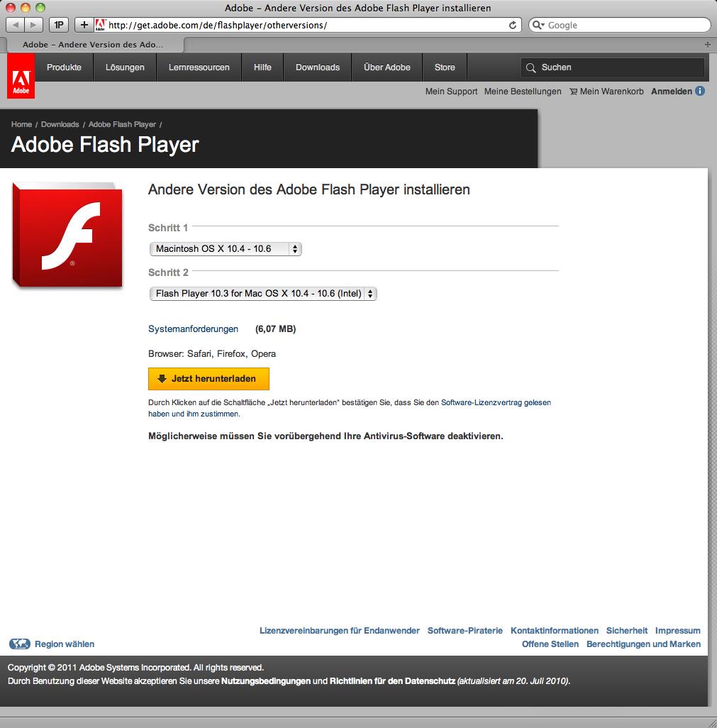Image resolution: width=717 pixels, height=728 pixels.
Task: Click the 'Browser: Safari, Firefox, Opera' text
Action: coord(212,354)
